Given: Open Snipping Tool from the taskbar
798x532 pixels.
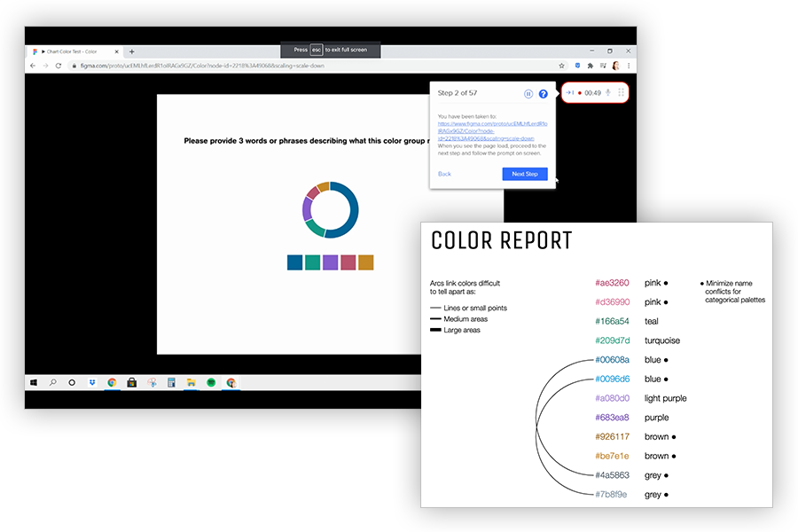Looking at the screenshot, I should [152, 382].
